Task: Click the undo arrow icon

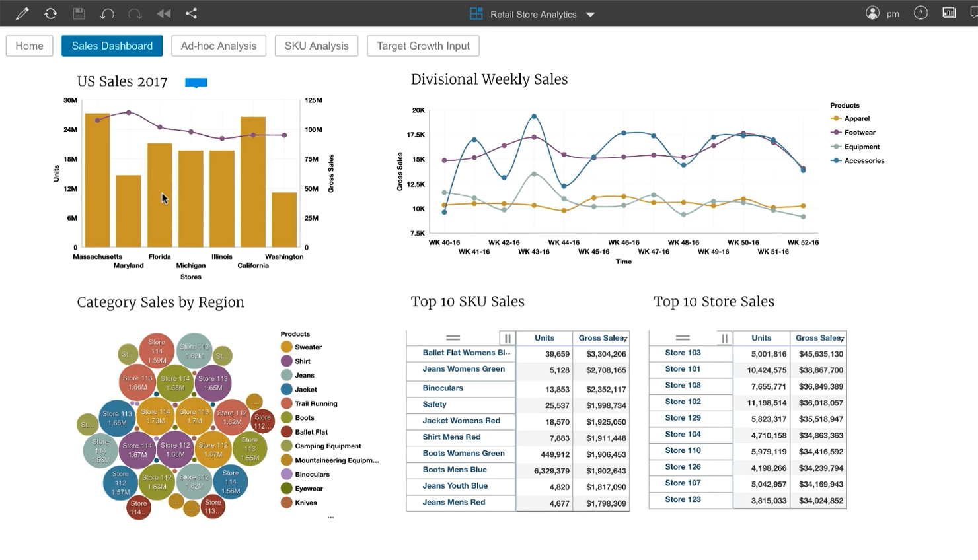Action: tap(107, 13)
